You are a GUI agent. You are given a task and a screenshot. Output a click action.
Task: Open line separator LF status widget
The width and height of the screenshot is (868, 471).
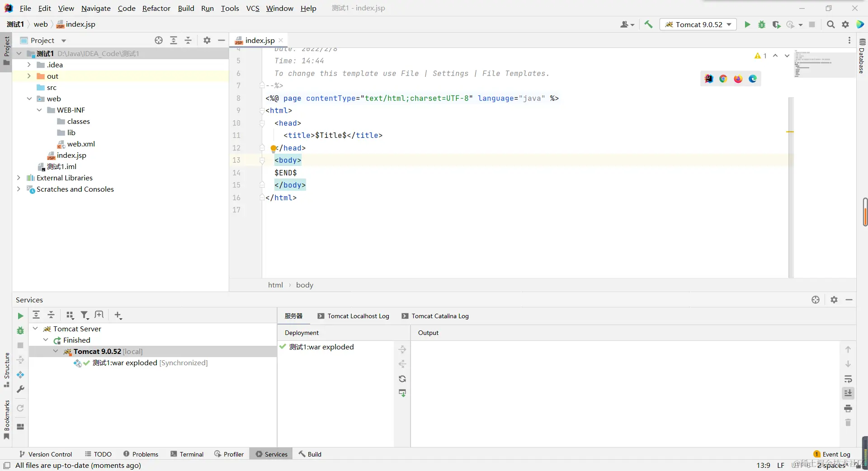point(781,465)
